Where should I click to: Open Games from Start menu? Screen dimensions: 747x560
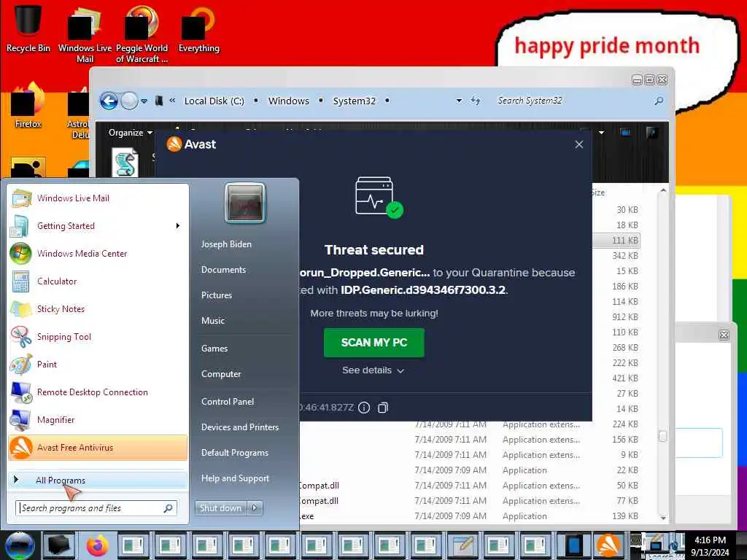tap(214, 349)
